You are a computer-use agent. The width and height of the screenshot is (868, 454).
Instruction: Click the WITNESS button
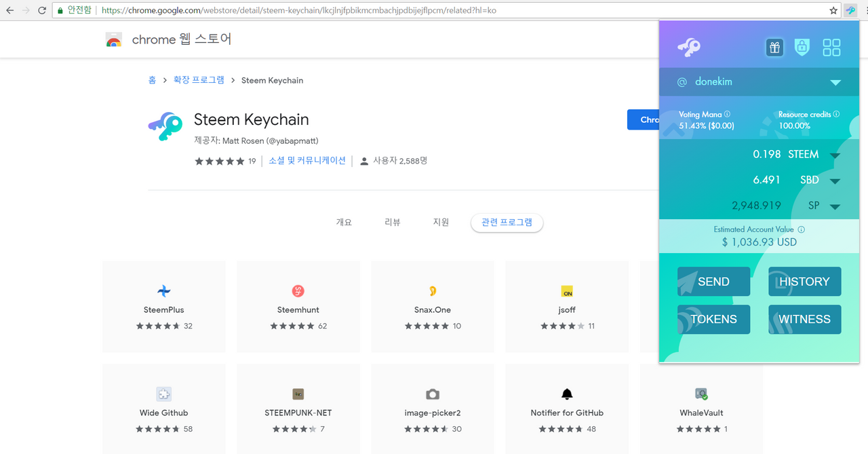coord(804,319)
